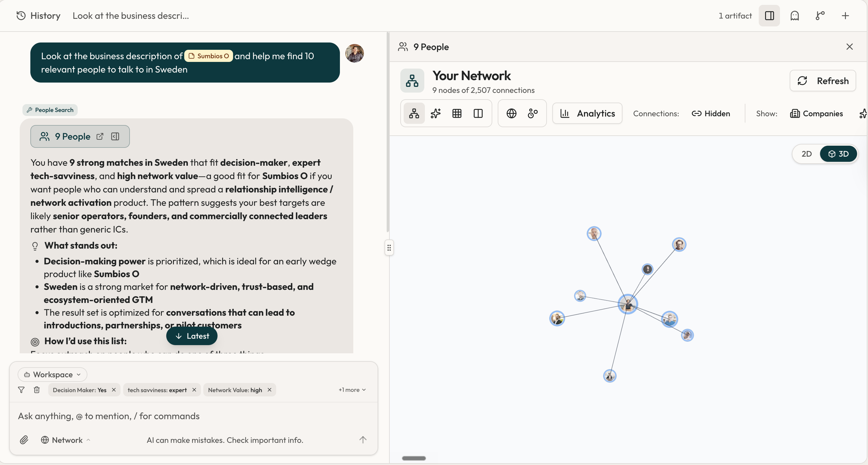Switch graph to 3D mode
This screenshot has width=868, height=465.
(838, 154)
